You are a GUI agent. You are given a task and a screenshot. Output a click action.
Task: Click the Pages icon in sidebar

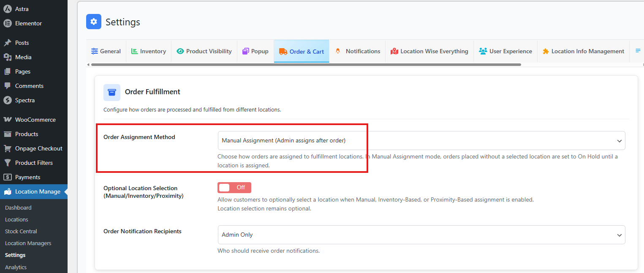[x=7, y=71]
